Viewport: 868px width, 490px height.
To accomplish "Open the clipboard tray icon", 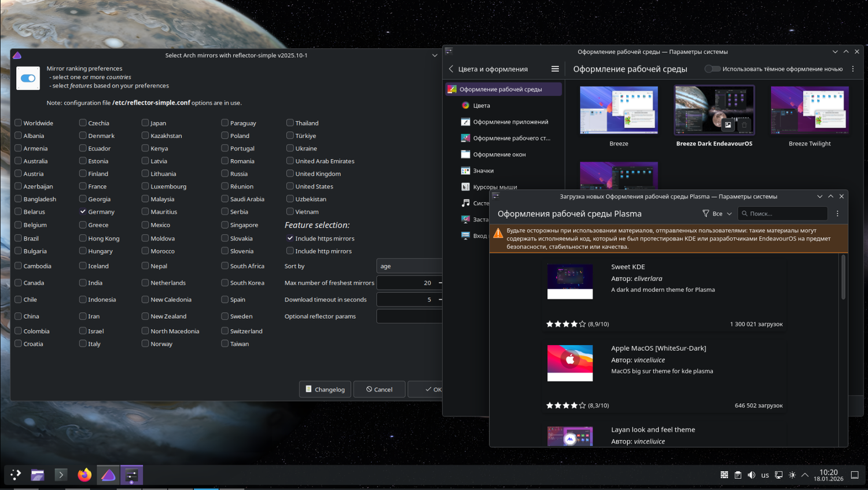I will (738, 475).
